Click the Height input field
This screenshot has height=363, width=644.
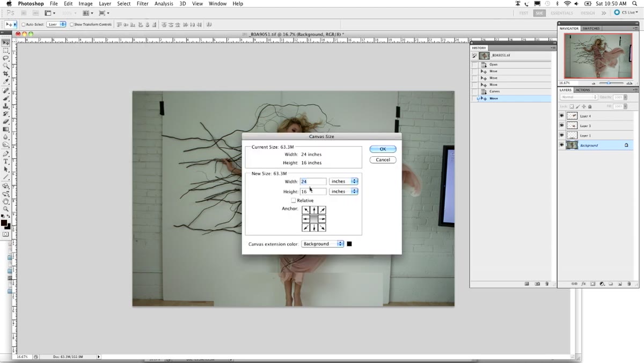[x=313, y=191]
